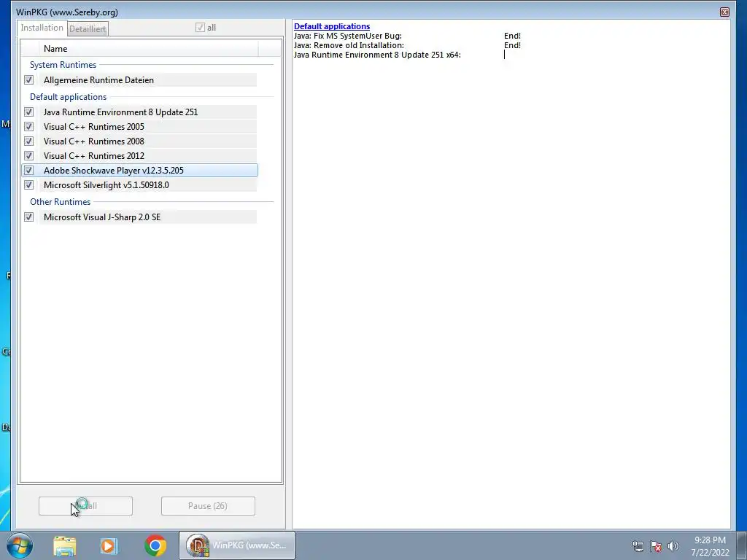Select the 'Microsoft Visual J-Sharp 2.0 SE' row
The image size is (747, 560).
click(139, 217)
